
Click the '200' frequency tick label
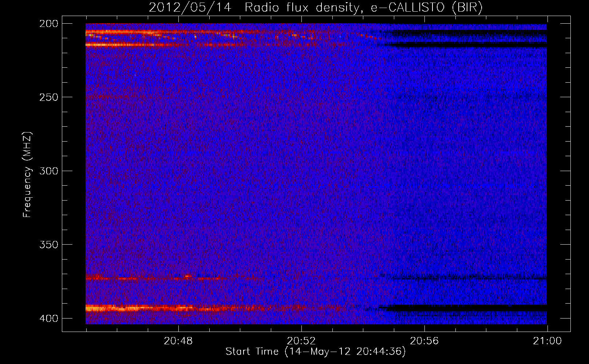click(x=49, y=24)
